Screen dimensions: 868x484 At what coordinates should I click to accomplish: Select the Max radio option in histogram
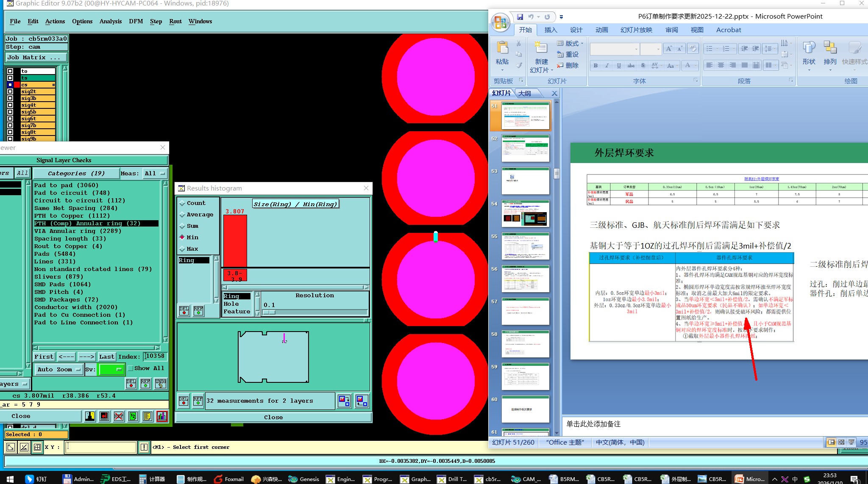tap(183, 249)
